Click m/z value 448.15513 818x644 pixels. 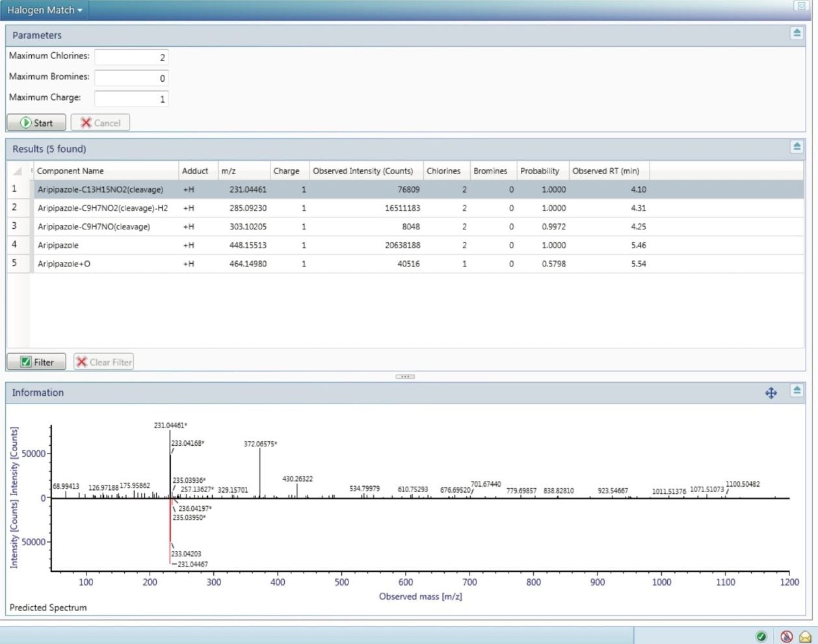coord(248,245)
